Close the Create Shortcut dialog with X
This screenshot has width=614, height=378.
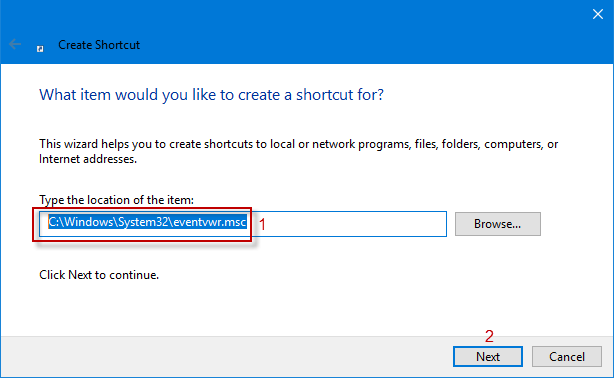598,14
